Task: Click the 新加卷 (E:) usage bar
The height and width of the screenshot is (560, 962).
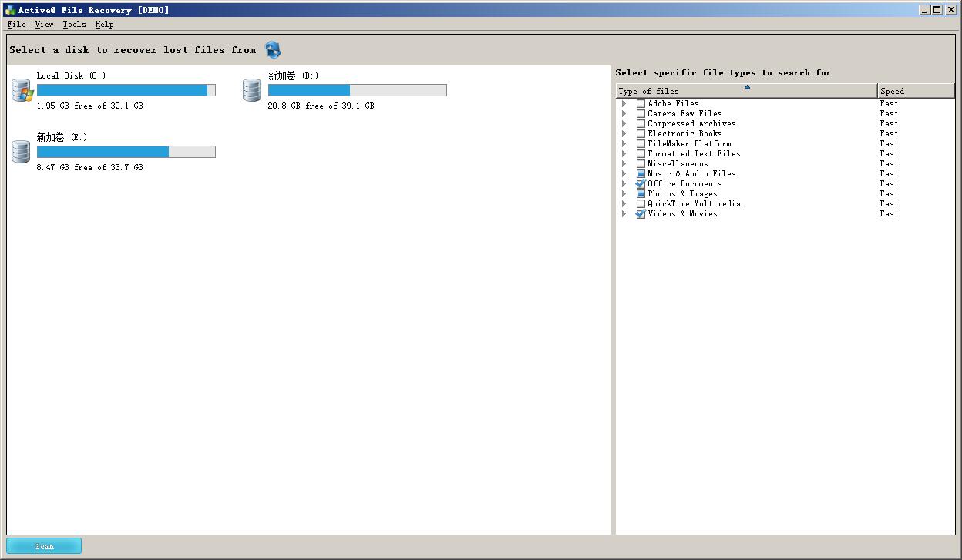Action: click(x=126, y=152)
